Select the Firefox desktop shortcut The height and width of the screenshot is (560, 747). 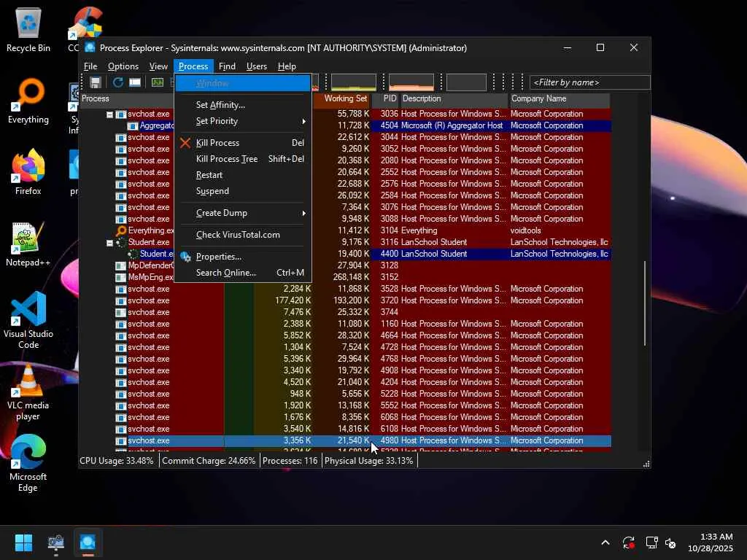click(x=28, y=172)
